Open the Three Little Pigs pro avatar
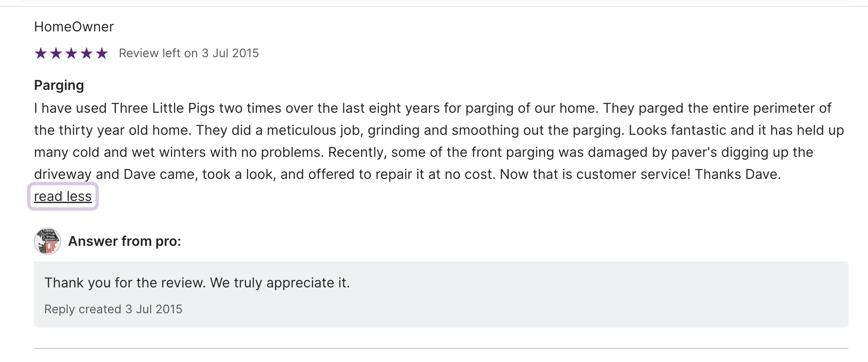This screenshot has width=868, height=362. pos(48,241)
